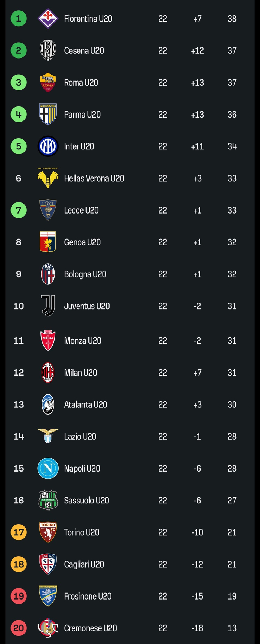Click the Cesena U20 club crest
The image size is (260, 644).
tap(48, 50)
